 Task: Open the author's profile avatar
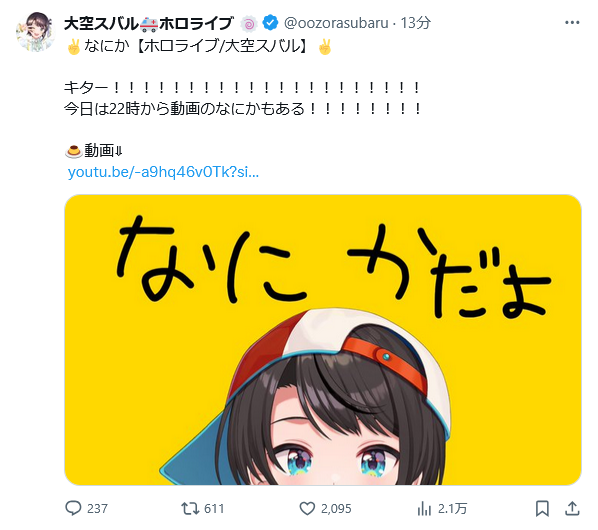(x=35, y=32)
